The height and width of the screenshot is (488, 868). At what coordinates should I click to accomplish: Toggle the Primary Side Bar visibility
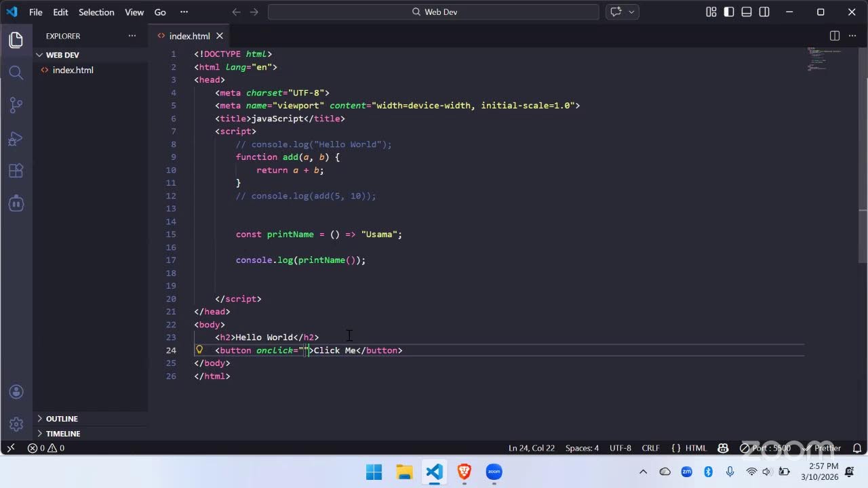point(729,12)
